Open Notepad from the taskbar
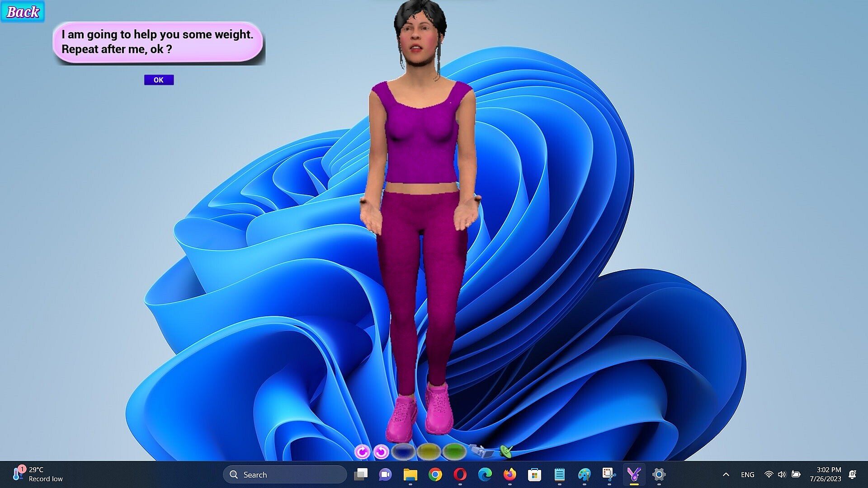 click(559, 474)
